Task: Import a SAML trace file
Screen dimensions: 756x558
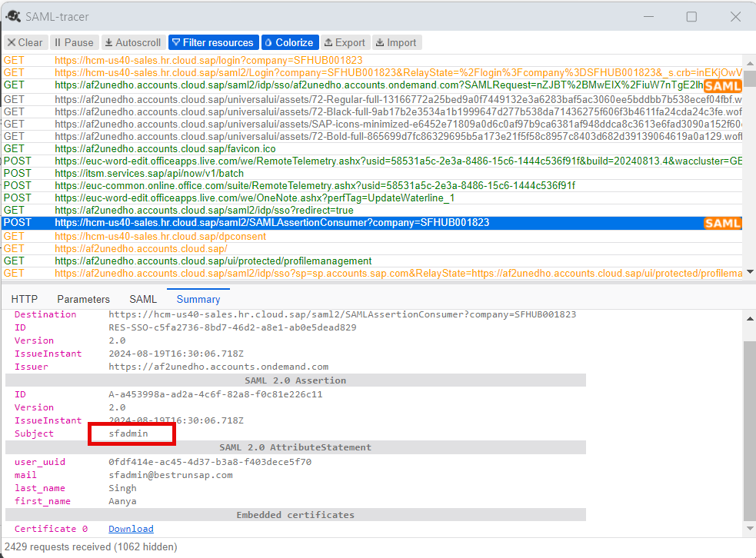Action: [x=396, y=42]
